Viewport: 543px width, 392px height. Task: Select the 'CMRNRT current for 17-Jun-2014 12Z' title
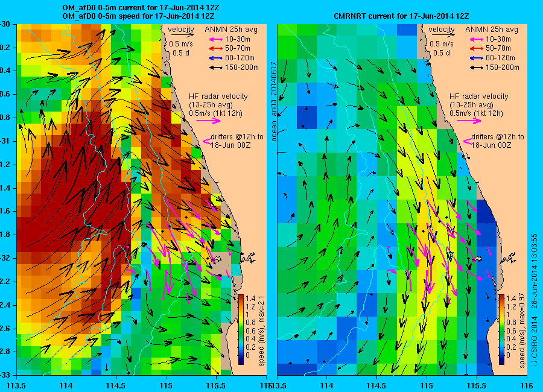401,16
